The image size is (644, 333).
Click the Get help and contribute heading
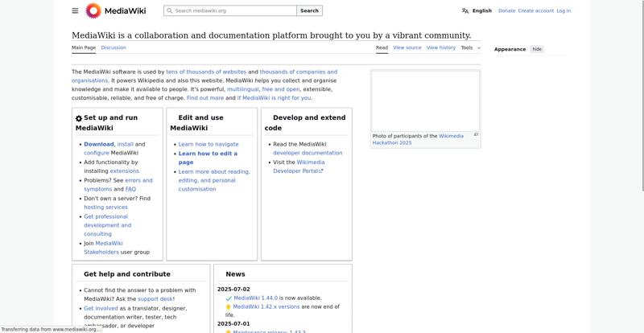[127, 274]
